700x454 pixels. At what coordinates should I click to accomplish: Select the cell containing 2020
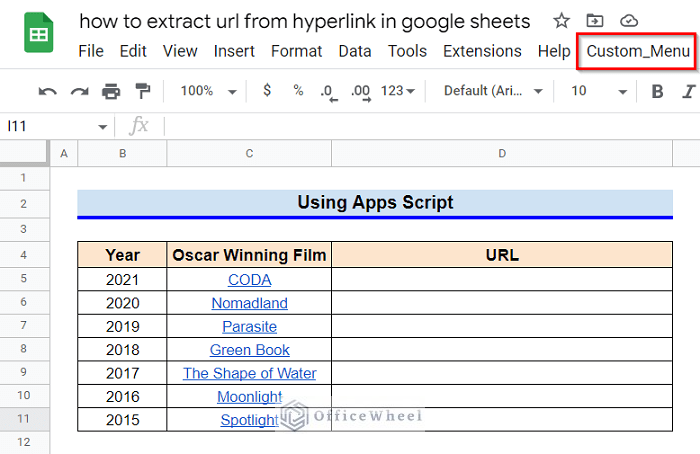tap(122, 303)
